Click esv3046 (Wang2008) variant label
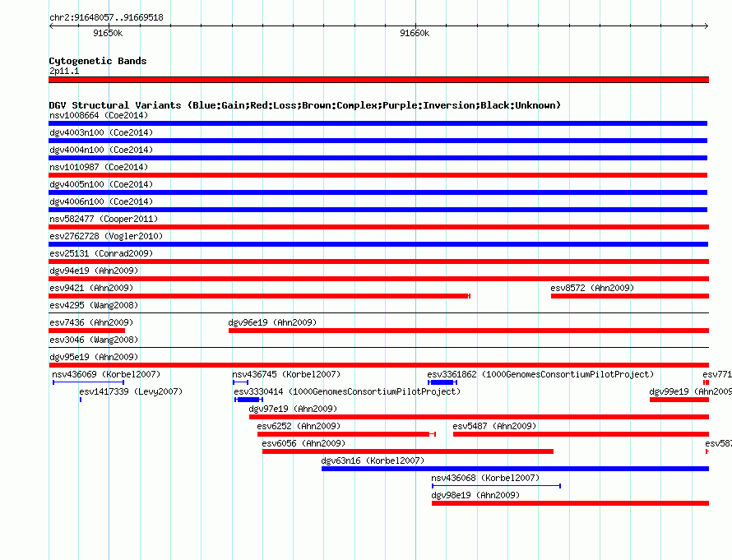This screenshot has height=560, width=732. coord(94,340)
